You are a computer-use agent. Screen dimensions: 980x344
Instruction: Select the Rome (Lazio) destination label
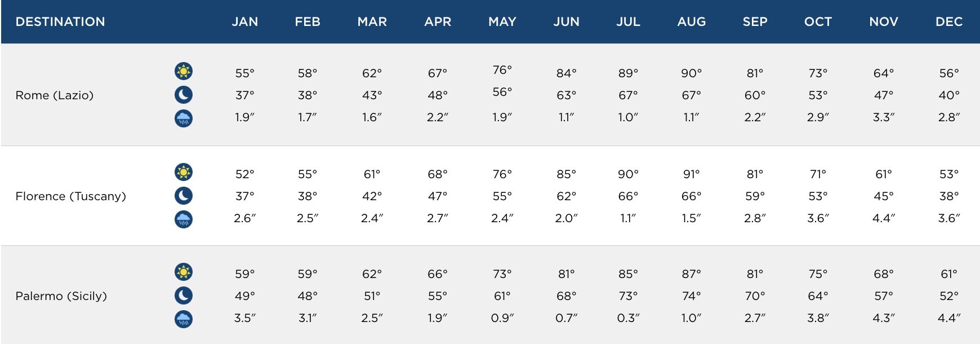click(x=55, y=95)
